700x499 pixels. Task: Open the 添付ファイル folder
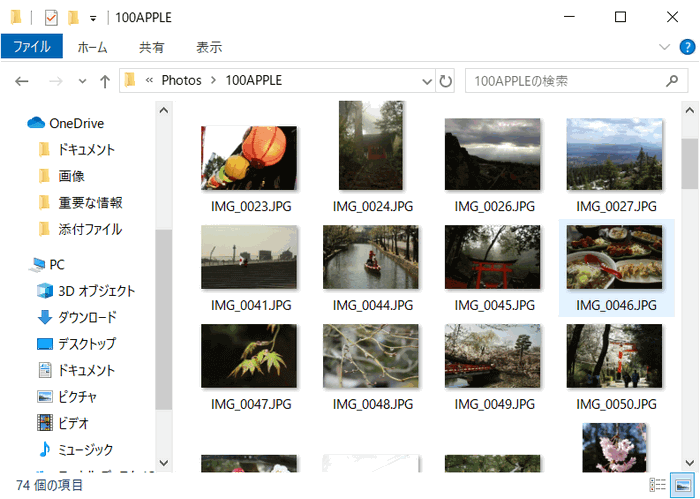pos(80,229)
